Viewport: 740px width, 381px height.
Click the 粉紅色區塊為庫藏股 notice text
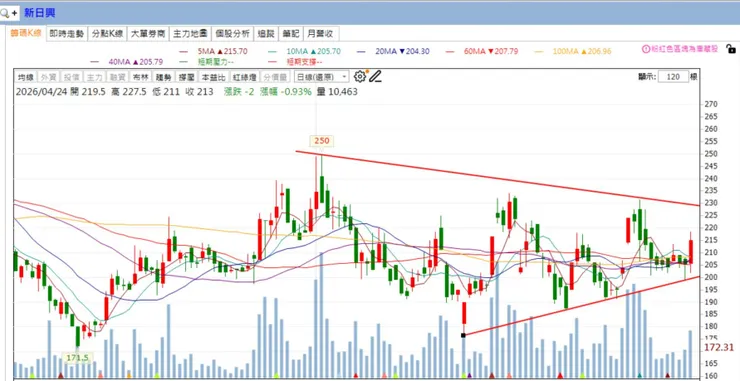point(684,49)
